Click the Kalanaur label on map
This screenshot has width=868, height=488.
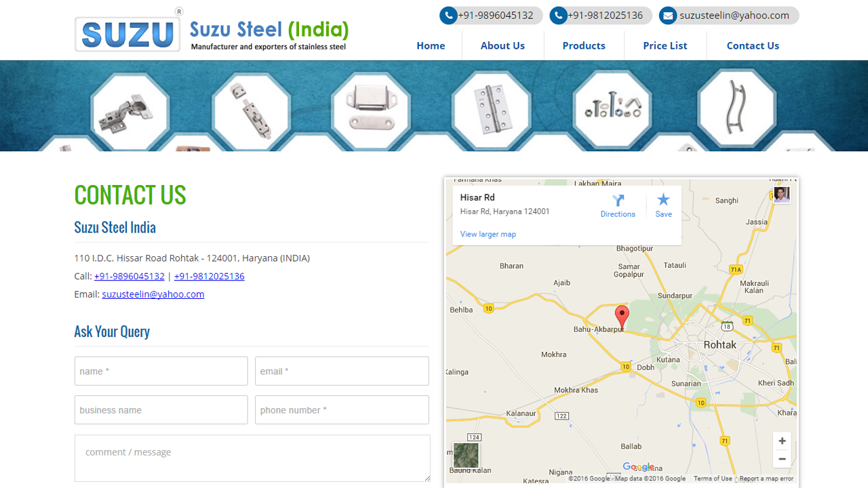521,413
